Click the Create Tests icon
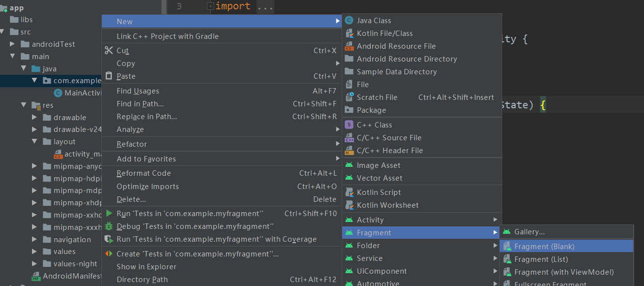This screenshot has height=286, width=644. [109, 254]
